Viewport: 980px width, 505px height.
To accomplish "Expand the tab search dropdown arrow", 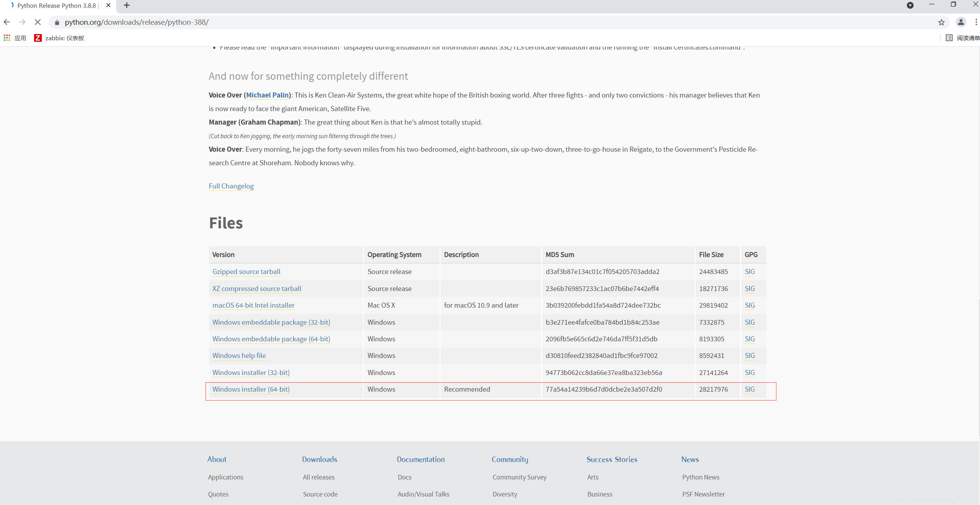I will coord(910,5).
